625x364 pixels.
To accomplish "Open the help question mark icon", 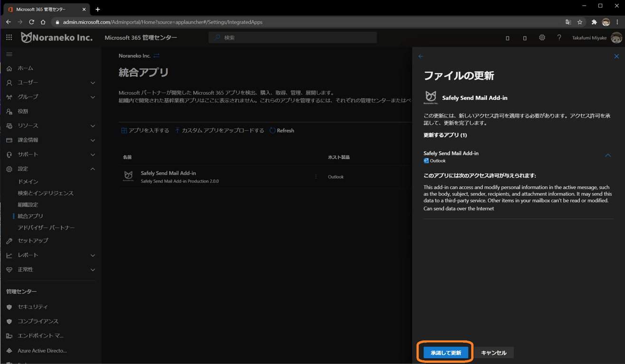I will point(559,37).
